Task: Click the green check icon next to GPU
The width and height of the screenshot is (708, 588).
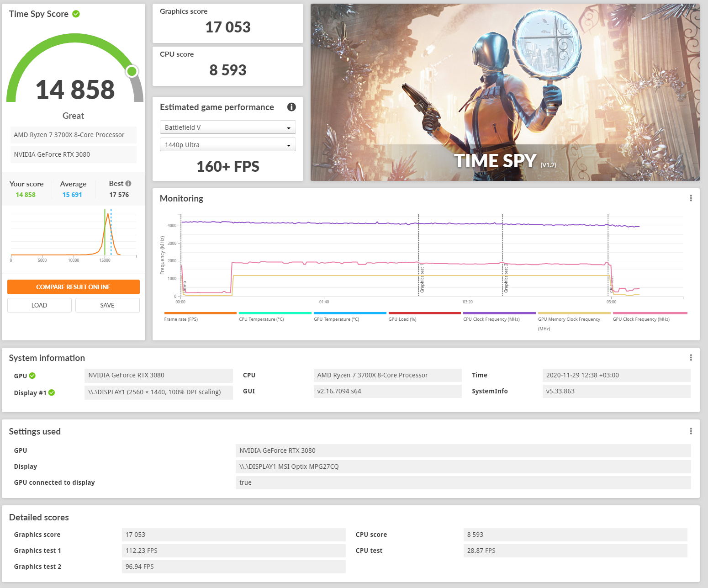Action: pos(32,376)
